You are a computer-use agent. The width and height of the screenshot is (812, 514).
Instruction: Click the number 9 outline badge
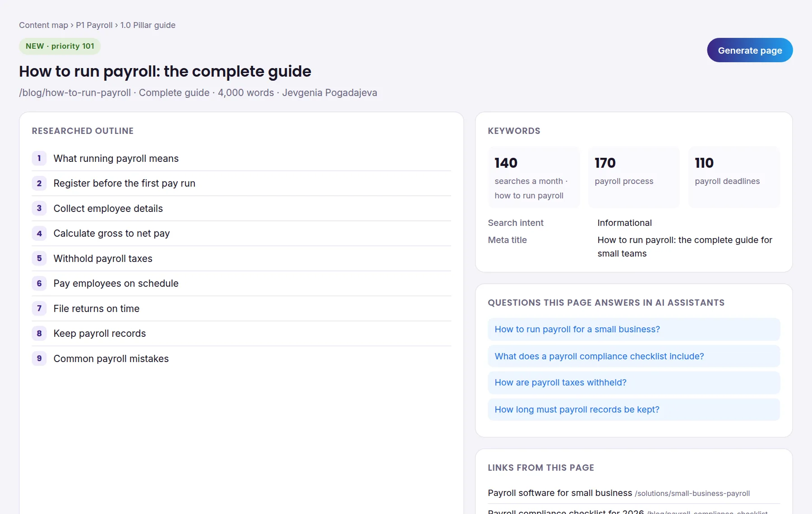39,358
